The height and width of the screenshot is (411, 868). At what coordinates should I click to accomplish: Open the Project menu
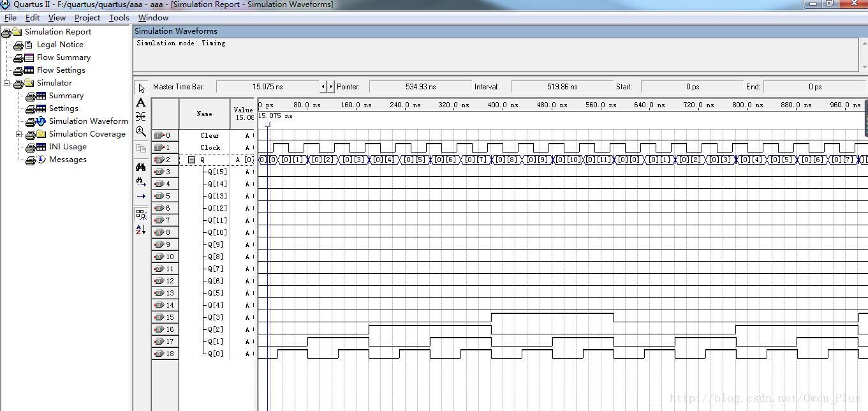pyautogui.click(x=87, y=18)
